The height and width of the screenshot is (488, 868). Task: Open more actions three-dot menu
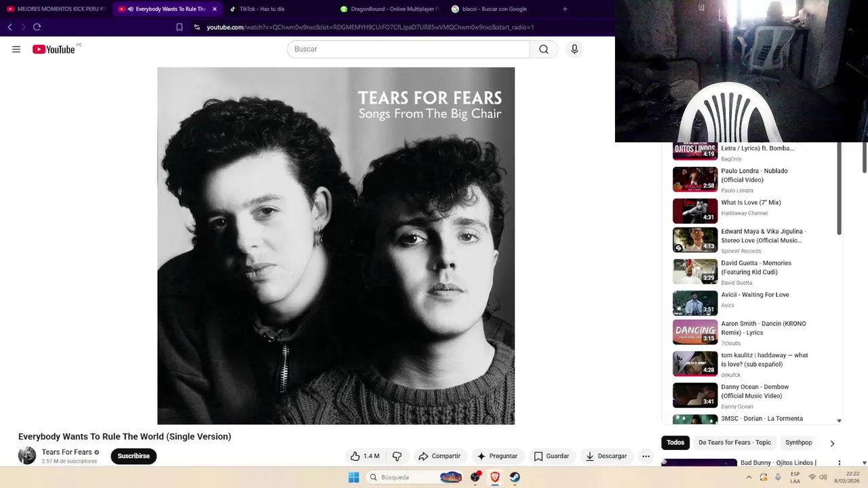coord(646,456)
